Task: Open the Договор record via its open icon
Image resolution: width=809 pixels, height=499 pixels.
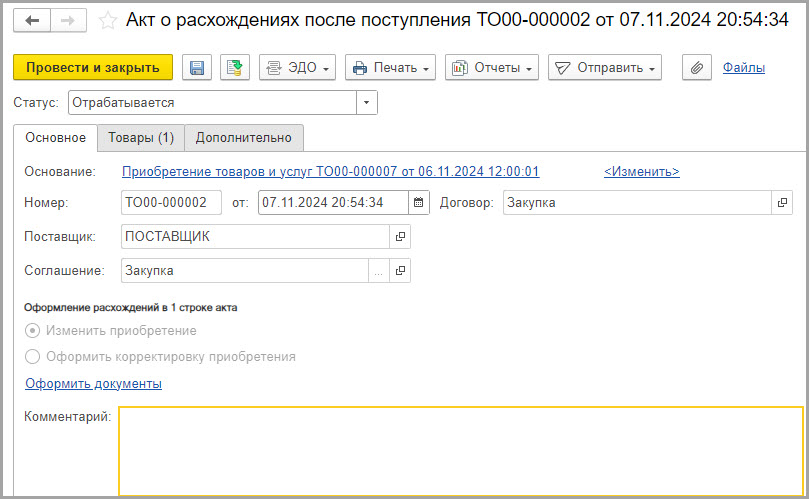Action: (x=782, y=202)
